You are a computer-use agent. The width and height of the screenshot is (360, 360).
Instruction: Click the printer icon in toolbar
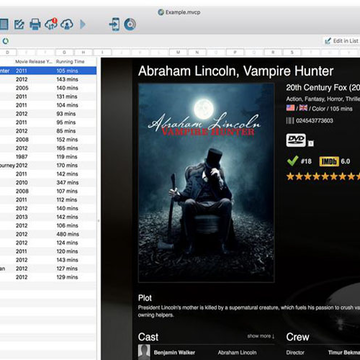coord(35,24)
